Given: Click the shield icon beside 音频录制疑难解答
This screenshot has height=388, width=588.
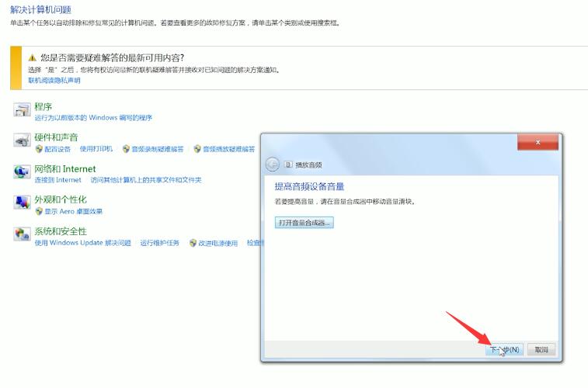Looking at the screenshot, I should [126, 149].
